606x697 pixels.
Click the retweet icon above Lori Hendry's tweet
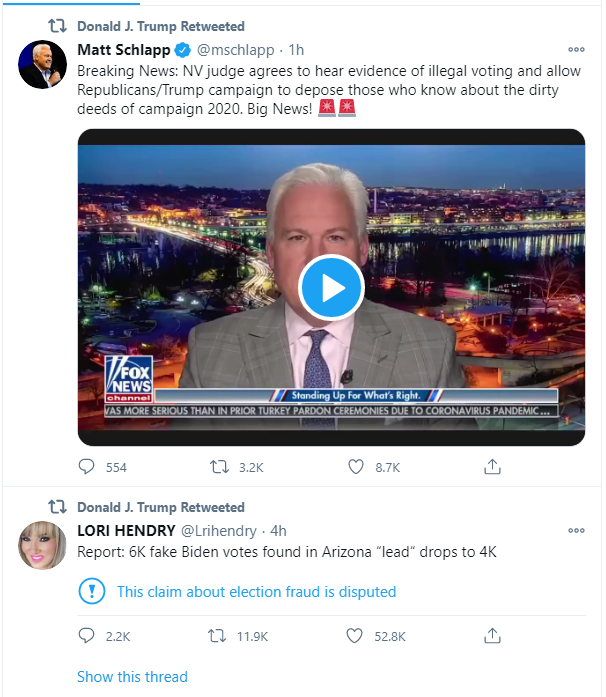tap(57, 507)
